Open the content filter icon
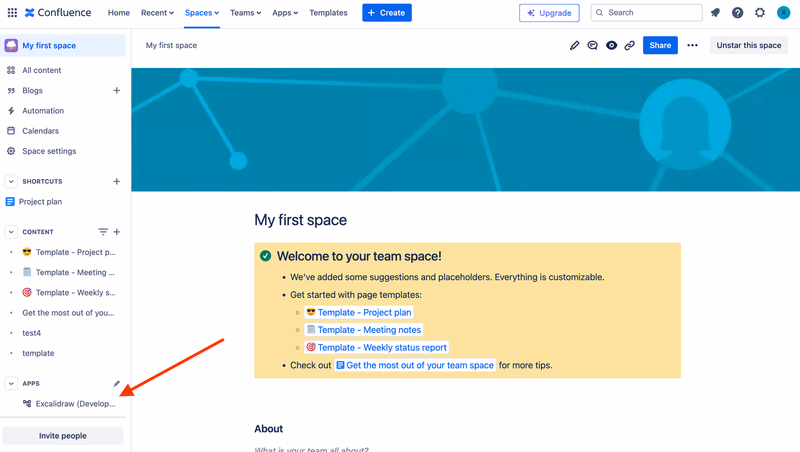The width and height of the screenshot is (800, 452). click(103, 232)
